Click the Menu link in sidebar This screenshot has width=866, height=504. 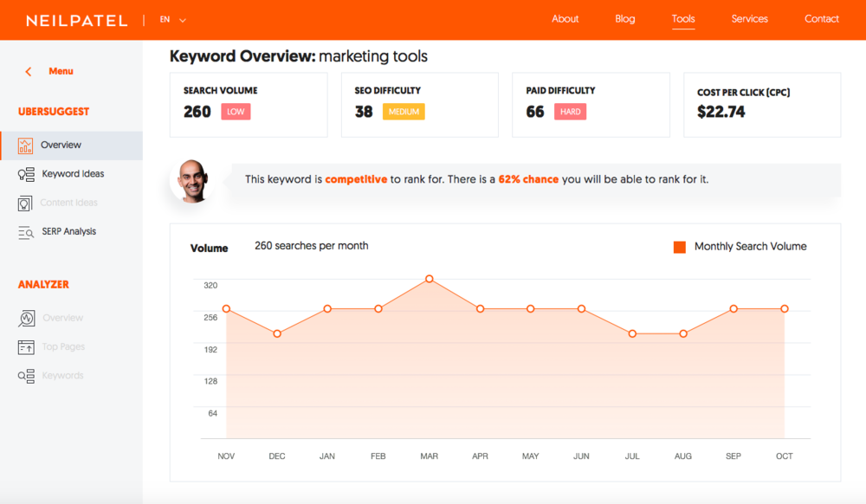click(61, 71)
